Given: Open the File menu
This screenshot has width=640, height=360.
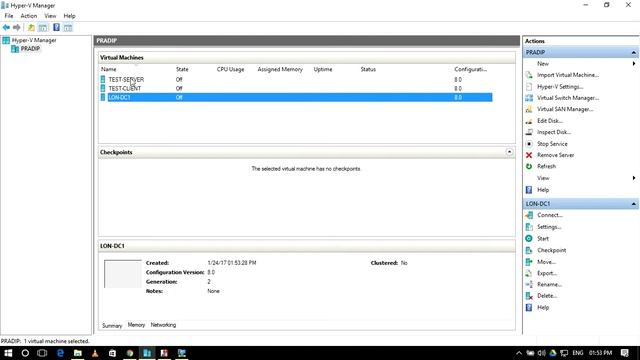Looking at the screenshot, I should click(x=9, y=16).
